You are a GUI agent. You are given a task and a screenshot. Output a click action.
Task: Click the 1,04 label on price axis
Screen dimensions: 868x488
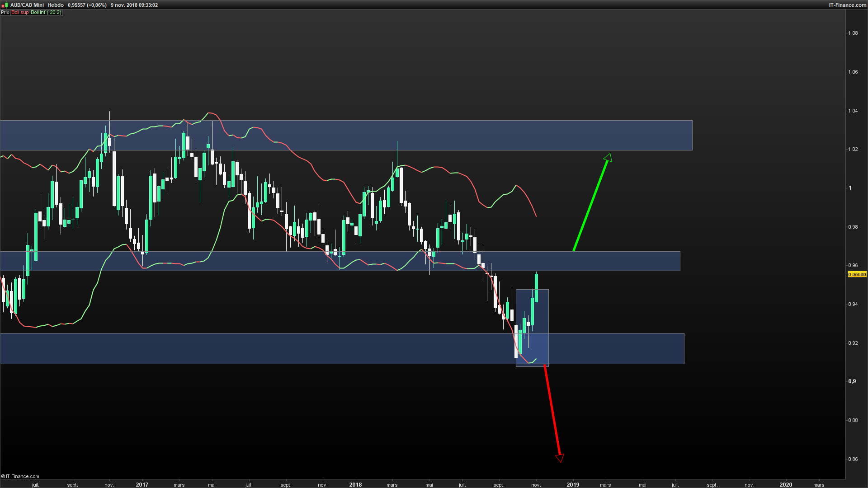[x=853, y=111]
